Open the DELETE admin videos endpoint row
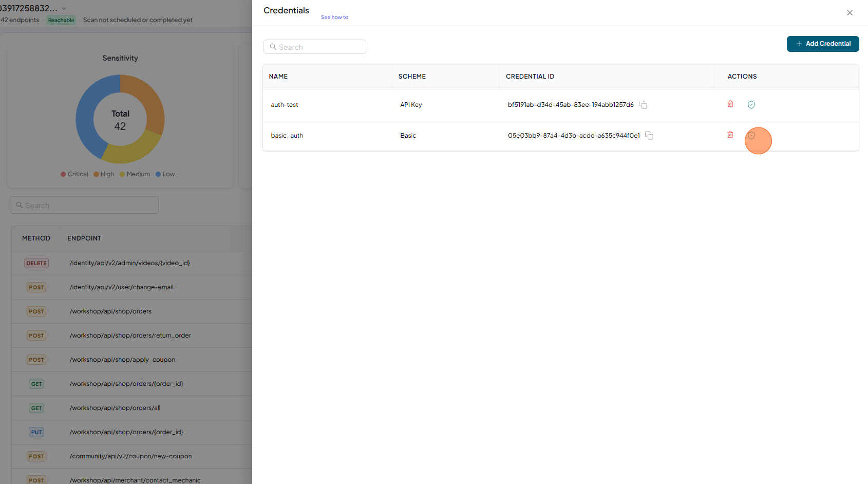The image size is (868, 484). (x=132, y=263)
